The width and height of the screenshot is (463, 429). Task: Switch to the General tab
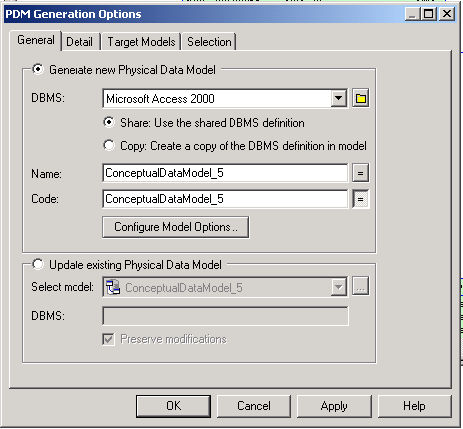tap(36, 40)
